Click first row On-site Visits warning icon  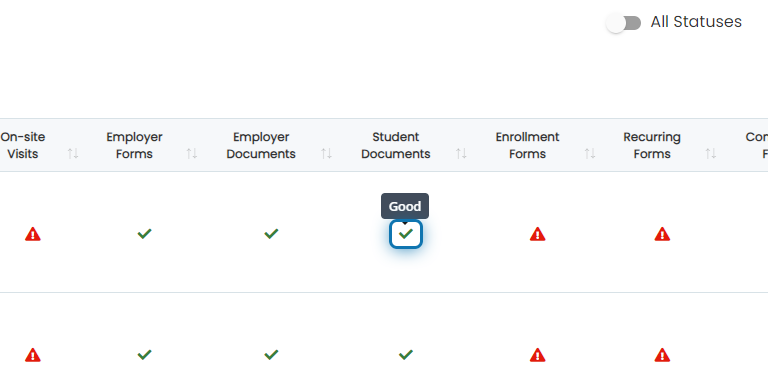pos(33,234)
